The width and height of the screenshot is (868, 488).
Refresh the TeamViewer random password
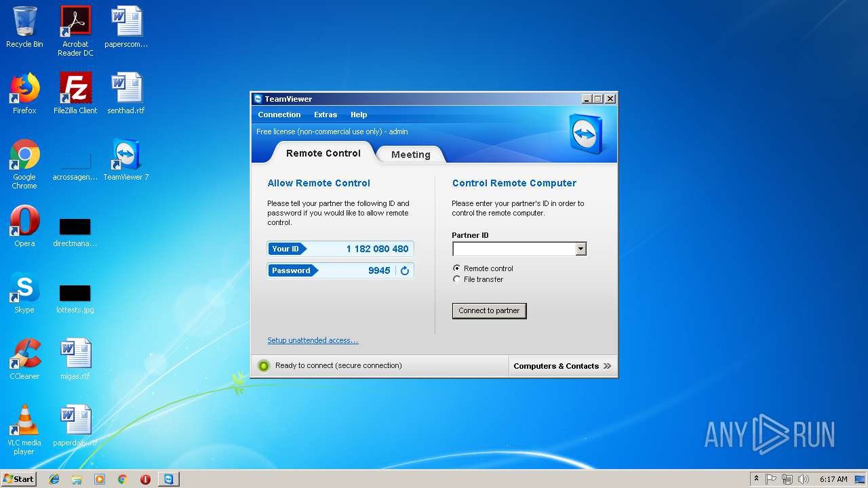coord(405,270)
